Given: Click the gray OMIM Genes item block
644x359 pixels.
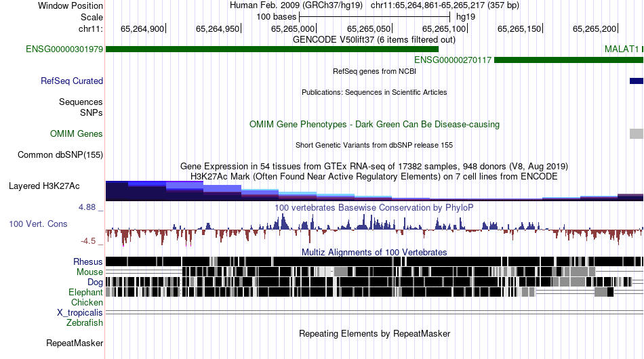Looking at the screenshot, I should tap(636, 133).
